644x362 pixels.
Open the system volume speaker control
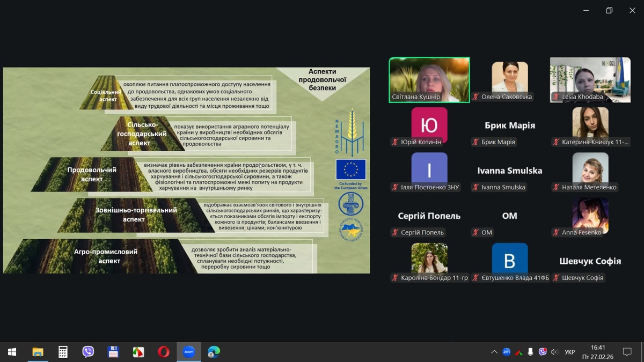point(555,352)
